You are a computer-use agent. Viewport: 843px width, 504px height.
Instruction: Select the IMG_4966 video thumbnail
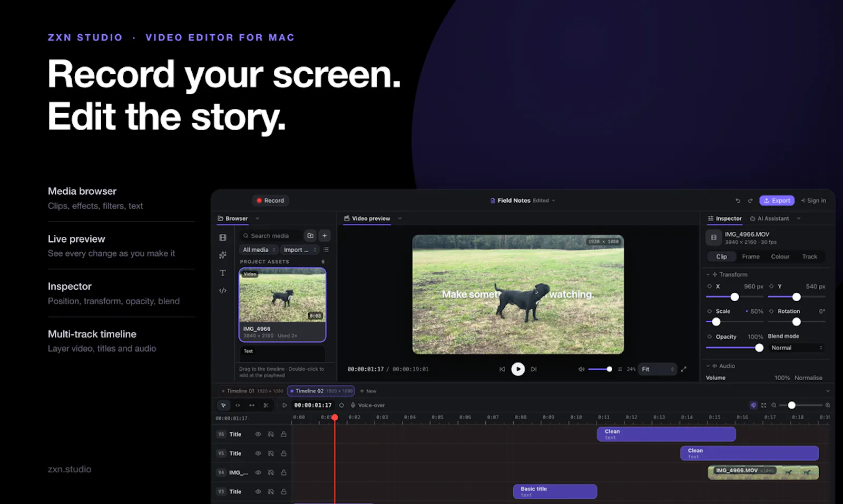[282, 305]
